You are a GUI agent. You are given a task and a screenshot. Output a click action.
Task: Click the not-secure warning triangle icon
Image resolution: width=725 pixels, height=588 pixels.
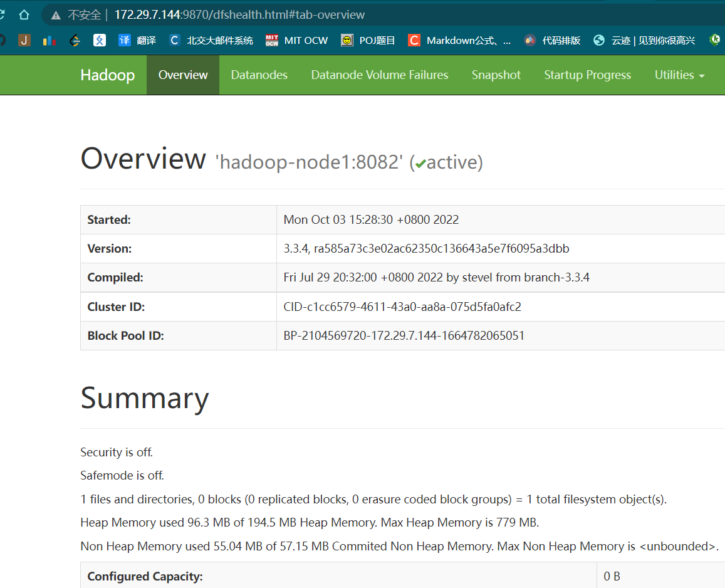56,15
